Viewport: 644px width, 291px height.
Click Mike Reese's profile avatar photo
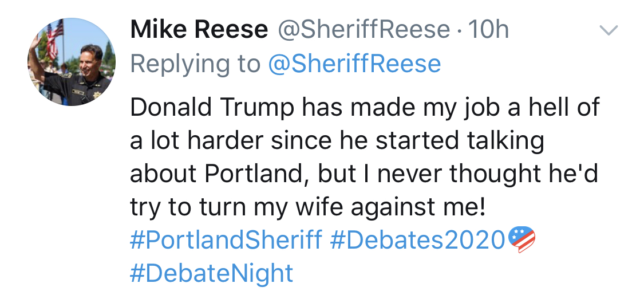click(x=72, y=61)
